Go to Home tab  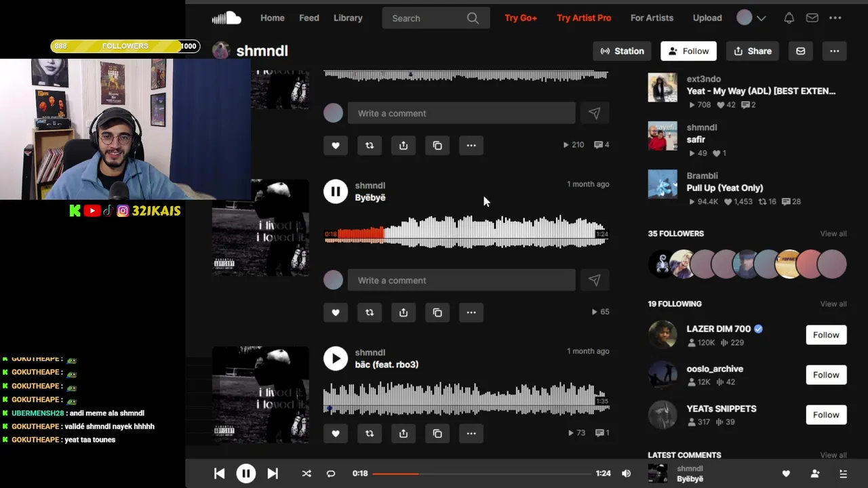(273, 18)
